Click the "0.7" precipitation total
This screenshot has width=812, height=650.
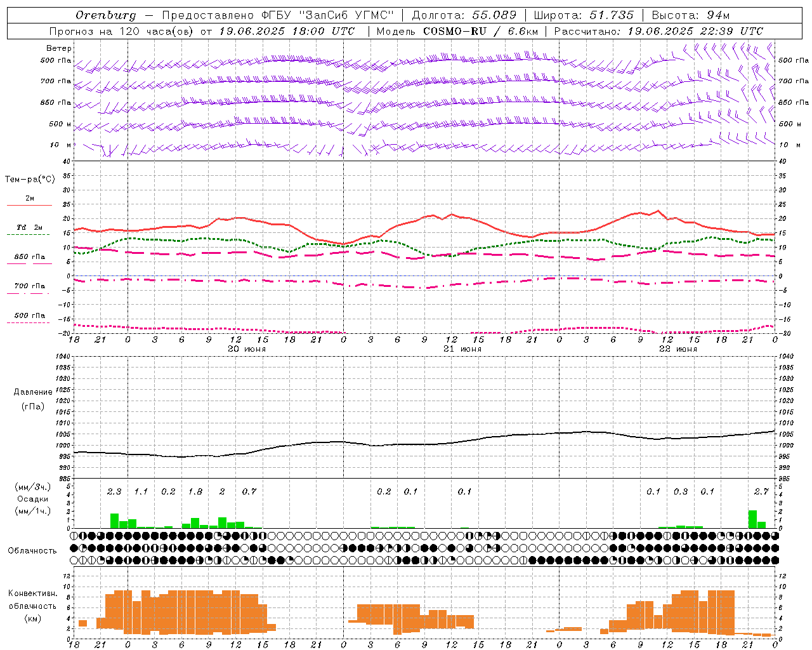tap(249, 491)
